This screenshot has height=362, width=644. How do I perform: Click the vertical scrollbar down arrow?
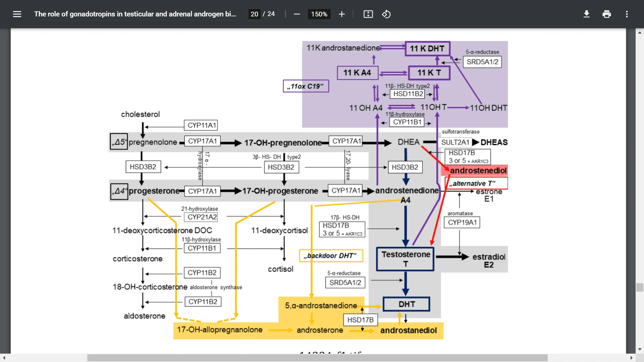coord(640,349)
